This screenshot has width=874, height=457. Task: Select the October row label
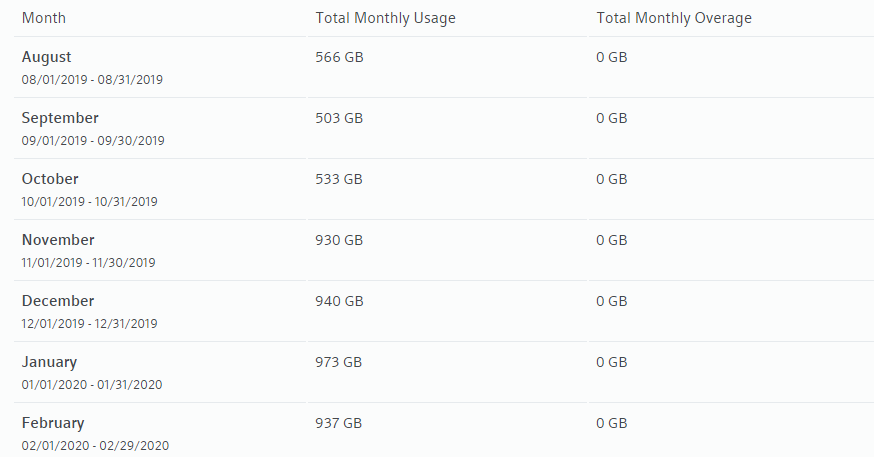tap(50, 179)
